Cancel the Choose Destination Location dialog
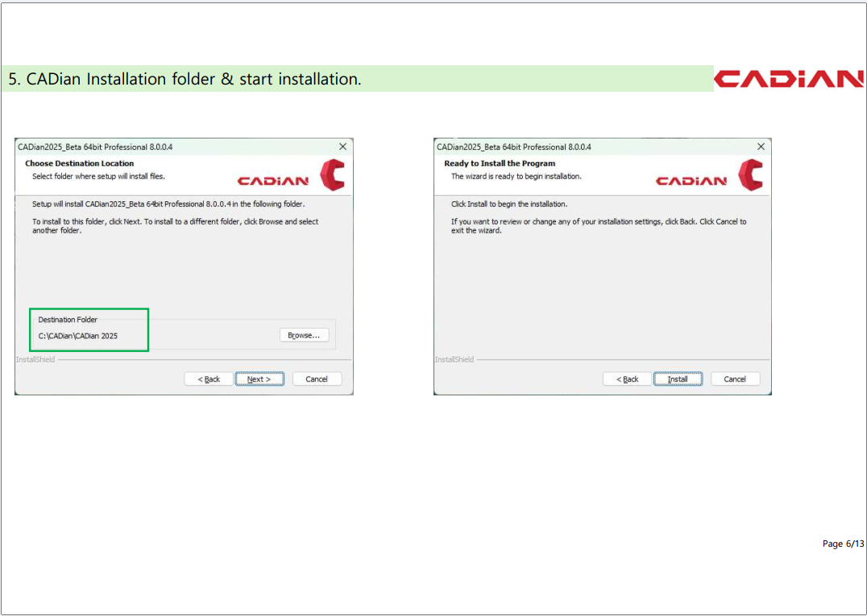The image size is (867, 616). click(317, 379)
